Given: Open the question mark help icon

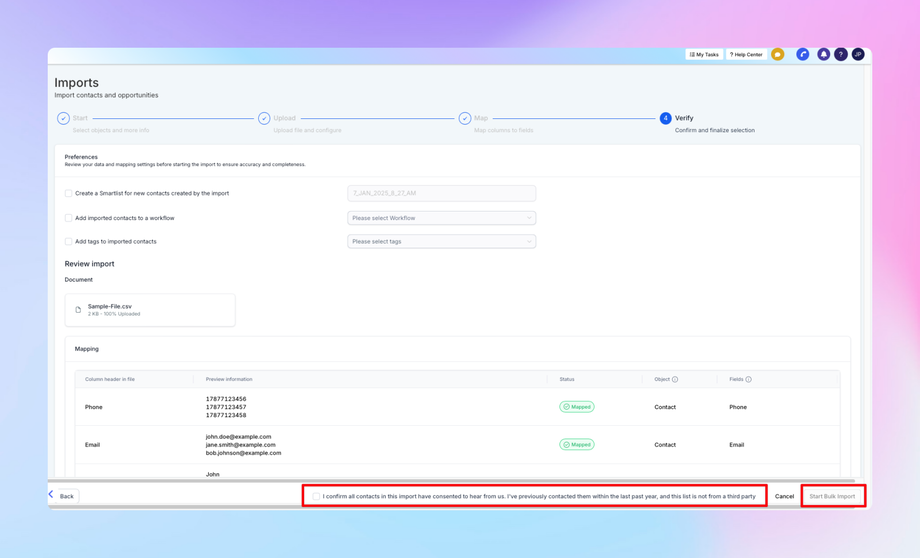Looking at the screenshot, I should click(x=841, y=55).
